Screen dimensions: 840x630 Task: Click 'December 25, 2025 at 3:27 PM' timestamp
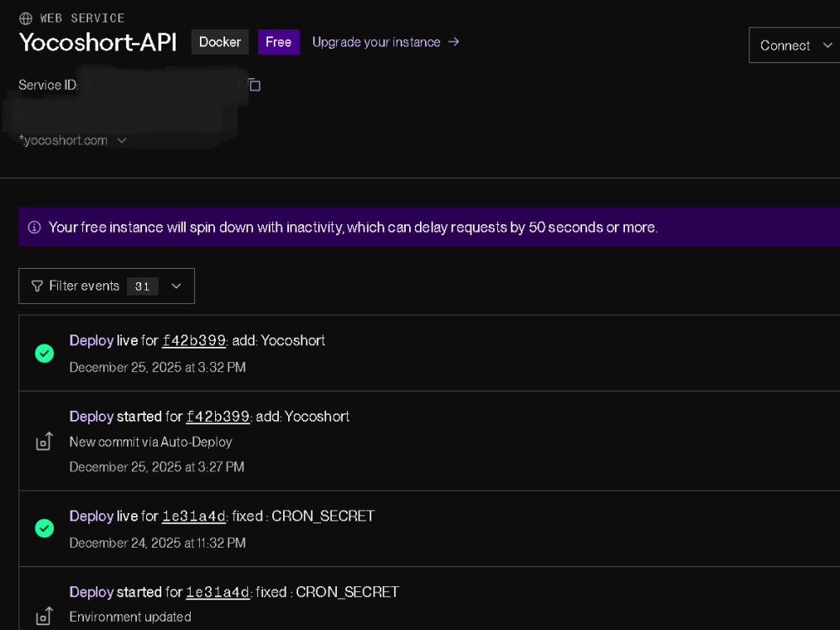tap(157, 467)
